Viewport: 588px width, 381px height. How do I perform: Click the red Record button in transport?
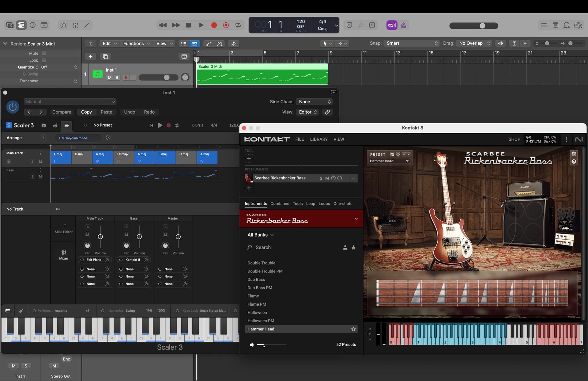[x=214, y=25]
